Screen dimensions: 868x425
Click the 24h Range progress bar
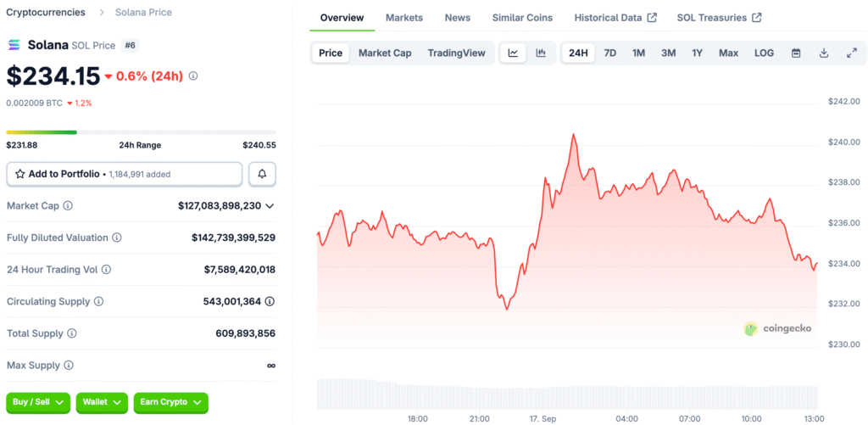coord(142,132)
